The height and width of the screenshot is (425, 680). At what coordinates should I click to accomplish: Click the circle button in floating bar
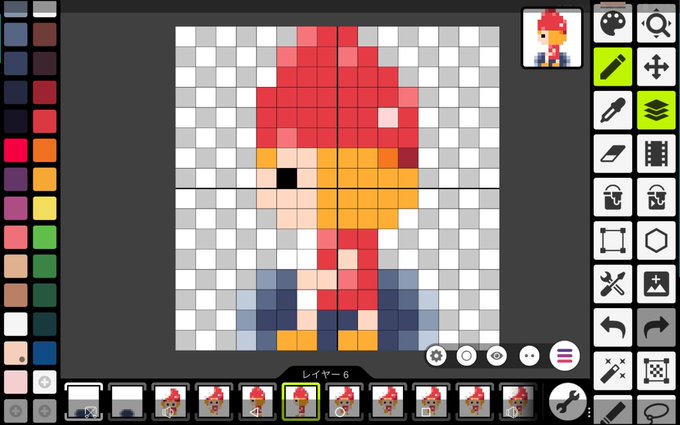tap(467, 356)
